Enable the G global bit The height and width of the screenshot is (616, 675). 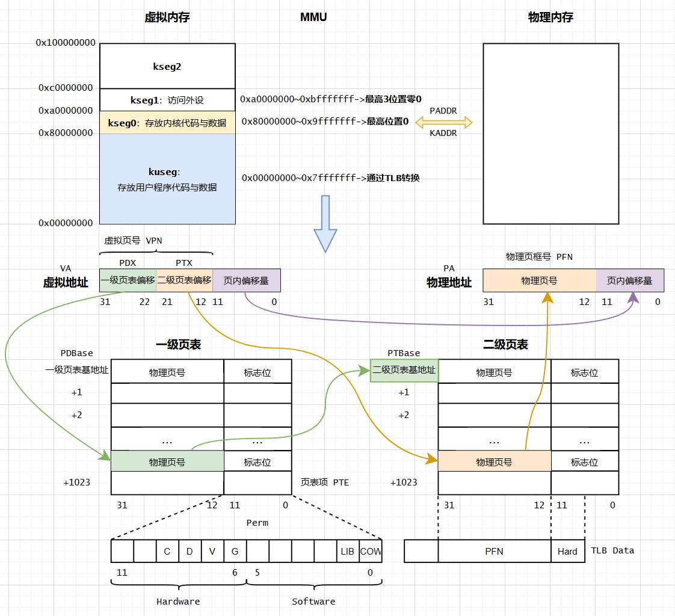coord(235,551)
